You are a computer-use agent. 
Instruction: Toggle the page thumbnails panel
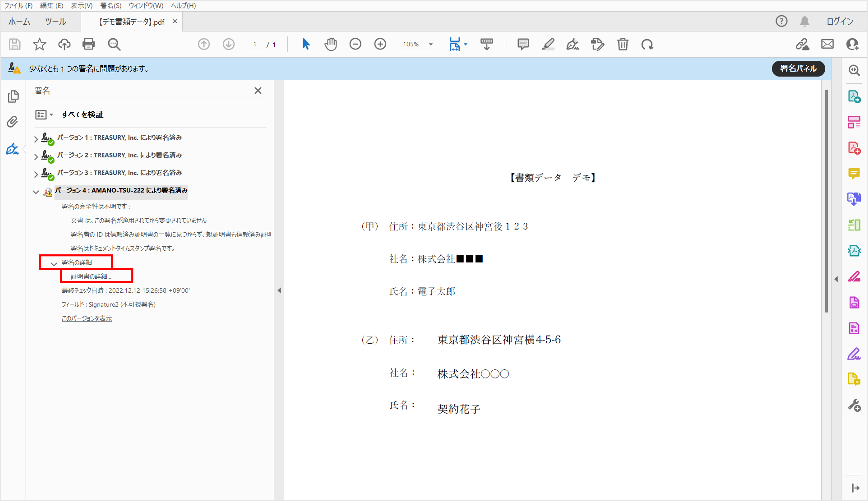click(13, 97)
